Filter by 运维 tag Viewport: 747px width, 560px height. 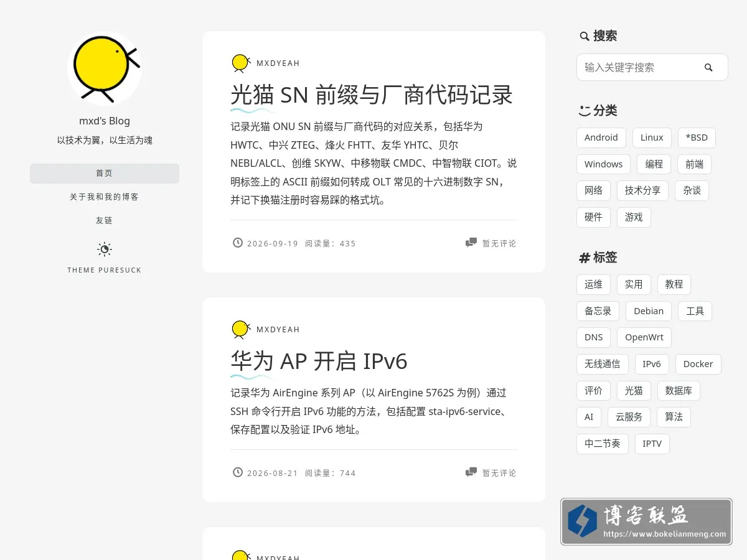click(594, 284)
